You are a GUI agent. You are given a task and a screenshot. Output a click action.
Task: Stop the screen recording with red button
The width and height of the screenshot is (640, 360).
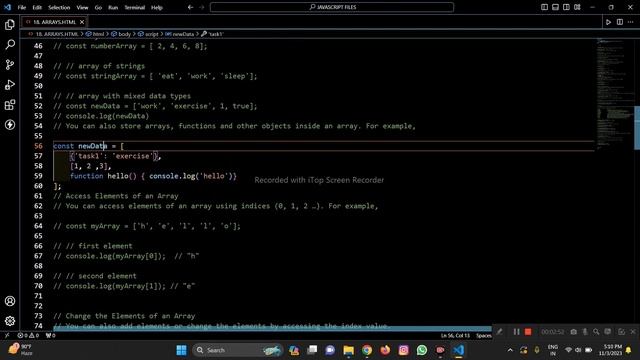click(x=528, y=332)
